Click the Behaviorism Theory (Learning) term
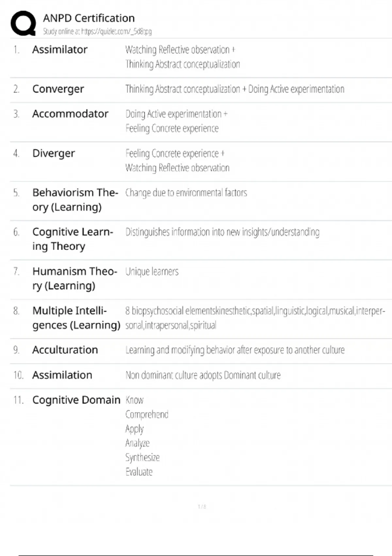This screenshot has width=392, height=556. 75,200
